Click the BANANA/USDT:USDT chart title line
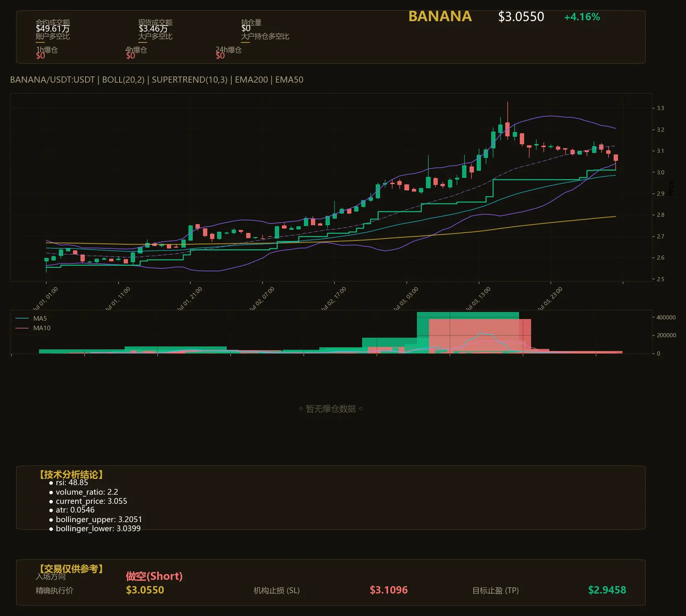686x616 pixels. 157,80
